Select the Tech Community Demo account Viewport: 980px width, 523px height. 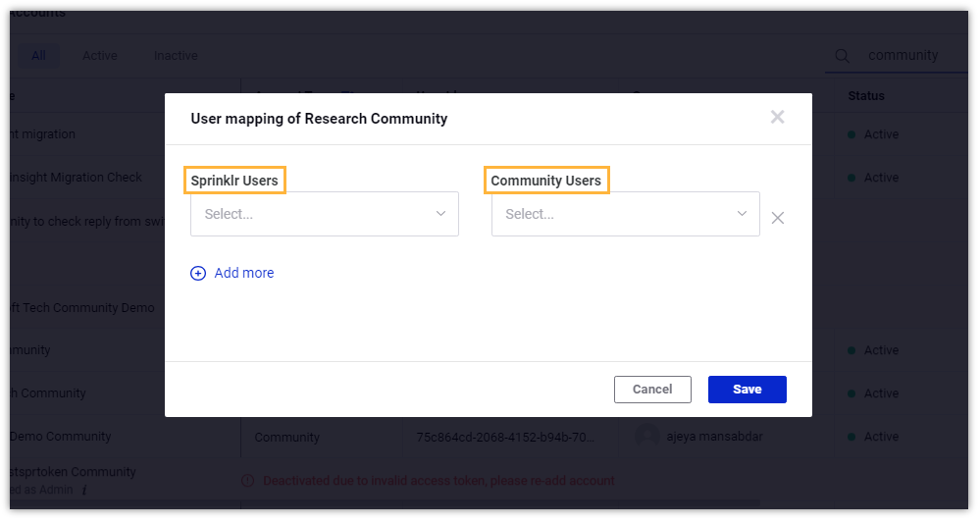click(x=81, y=307)
